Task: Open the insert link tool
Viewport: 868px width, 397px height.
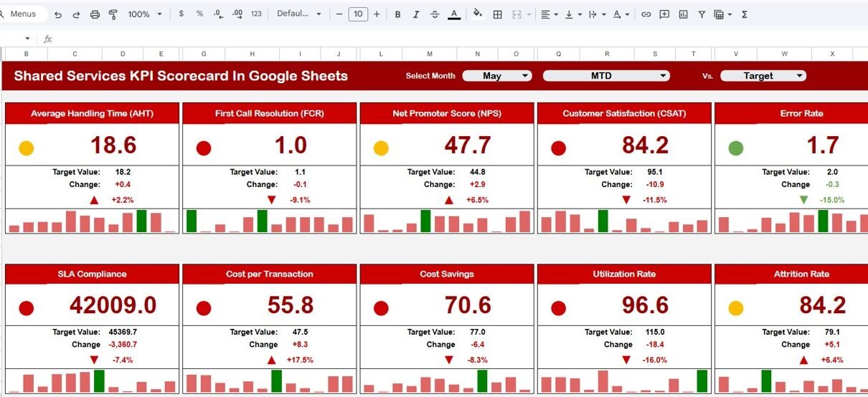Action: [x=646, y=14]
